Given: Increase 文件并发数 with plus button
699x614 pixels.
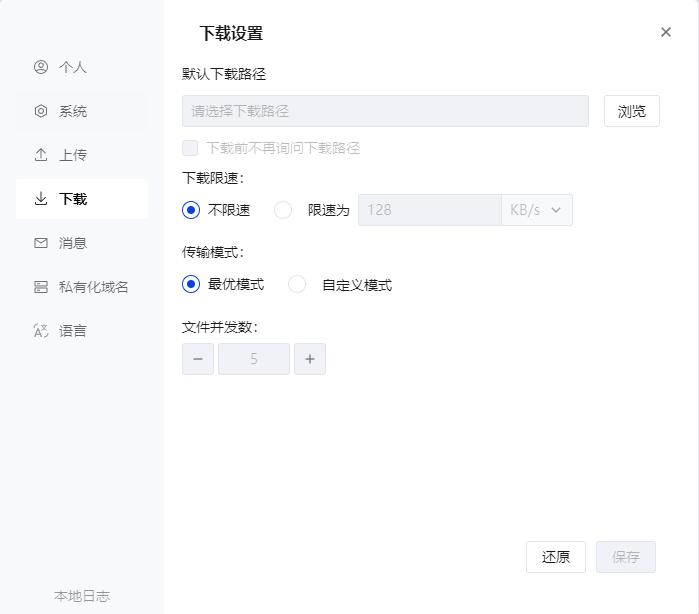Looking at the screenshot, I should pyautogui.click(x=310, y=359).
